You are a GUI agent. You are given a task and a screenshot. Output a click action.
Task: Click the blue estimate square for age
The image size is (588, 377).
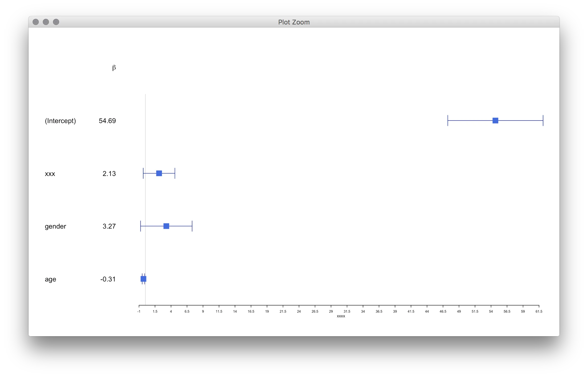(x=143, y=279)
